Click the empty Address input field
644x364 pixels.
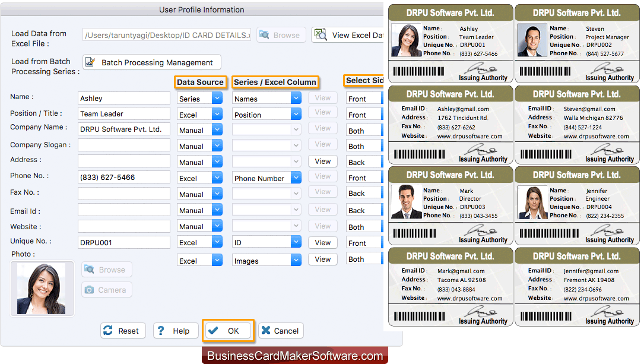pos(123,161)
